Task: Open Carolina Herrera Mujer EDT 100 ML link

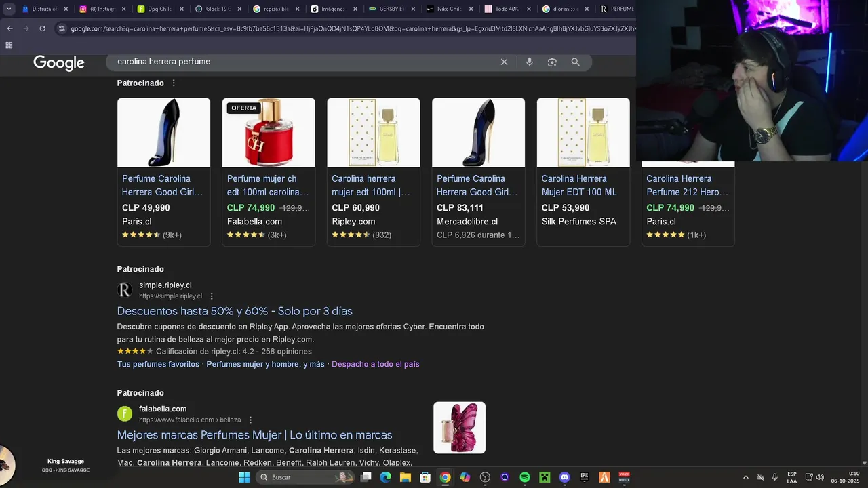Action: (580, 185)
